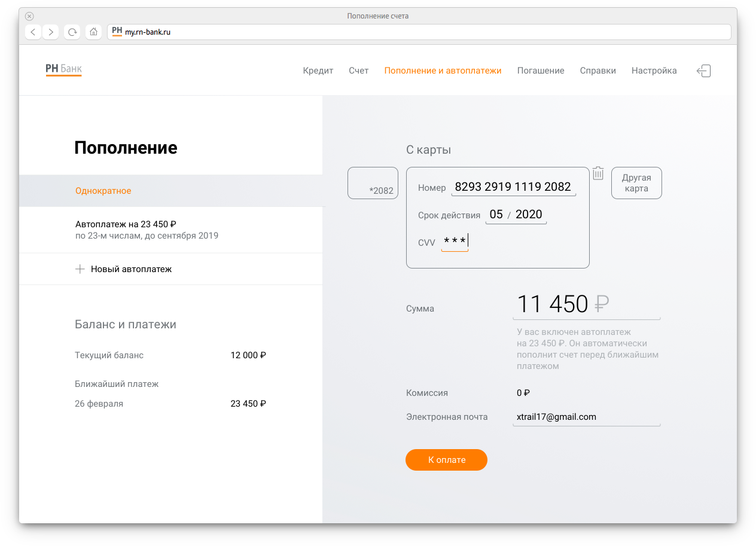Image resolution: width=756 pixels, height=546 pixels.
Task: Go back using browser back arrow
Action: [x=33, y=32]
